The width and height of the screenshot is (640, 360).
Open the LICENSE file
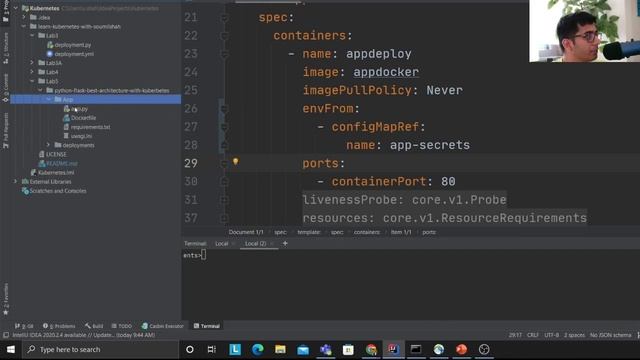[x=56, y=154]
